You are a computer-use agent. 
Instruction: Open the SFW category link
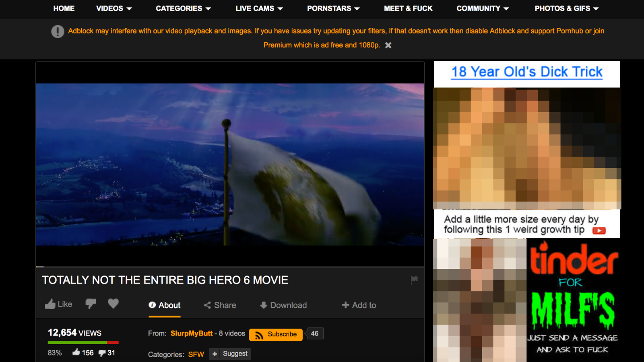point(196,354)
